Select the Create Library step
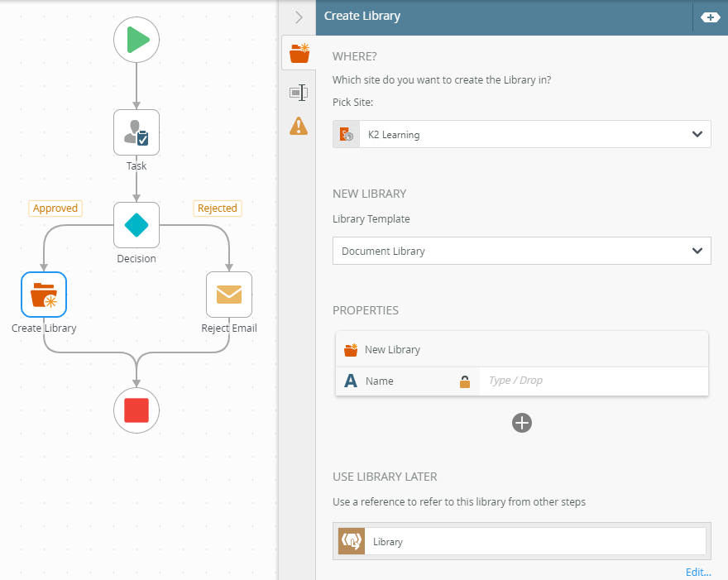The image size is (728, 580). click(44, 294)
